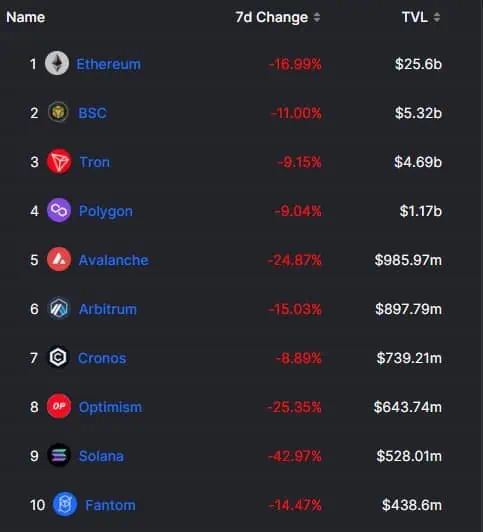Viewport: 483px width, 532px height.
Task: Open the Avalanche chain link
Action: coord(114,260)
